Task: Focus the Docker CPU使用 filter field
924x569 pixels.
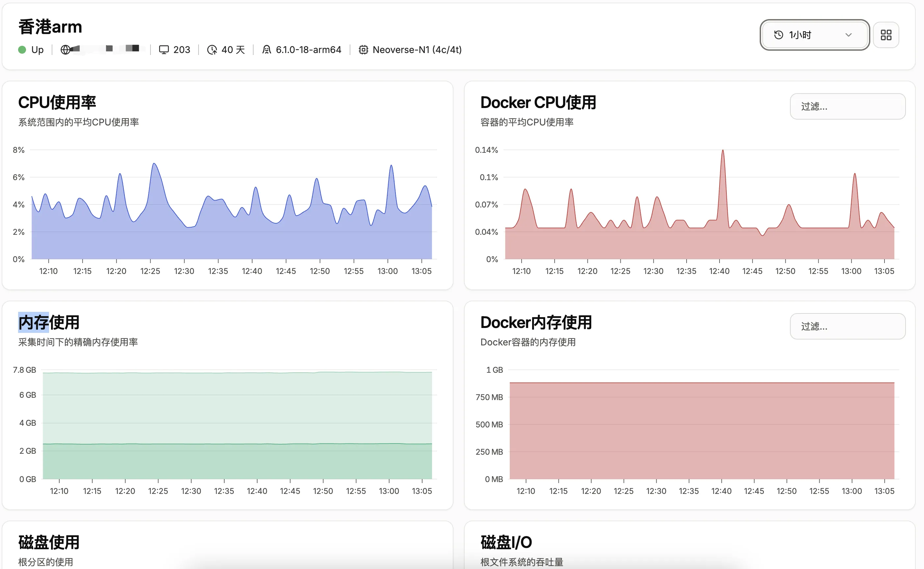Action: pos(848,106)
